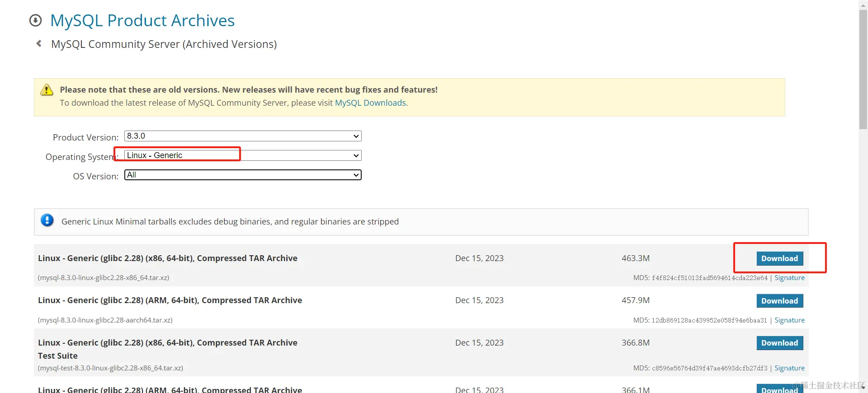
Task: Open the Product Version 8.3.0 dropdown
Action: click(243, 136)
